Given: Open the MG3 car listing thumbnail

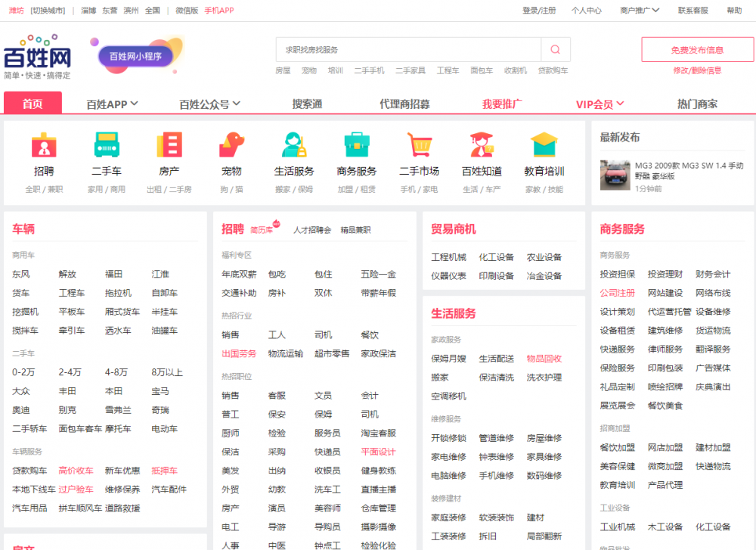Looking at the screenshot, I should pyautogui.click(x=615, y=175).
